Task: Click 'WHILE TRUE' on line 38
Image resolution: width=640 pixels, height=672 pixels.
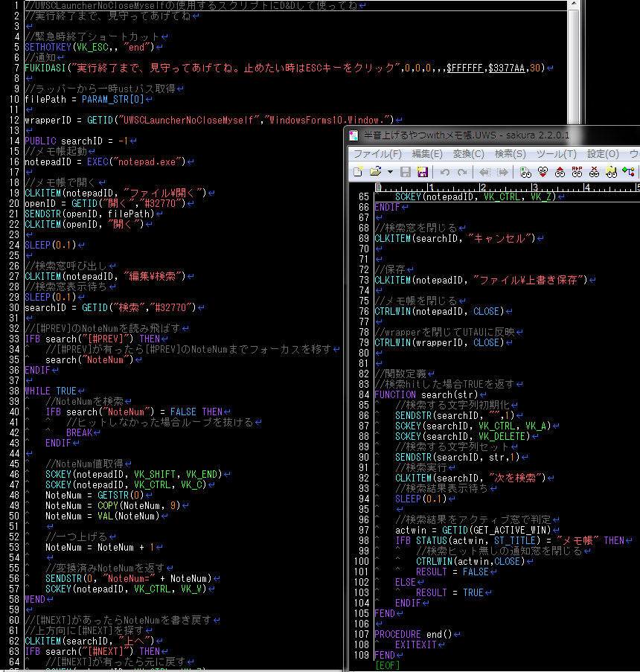Action: pos(51,391)
